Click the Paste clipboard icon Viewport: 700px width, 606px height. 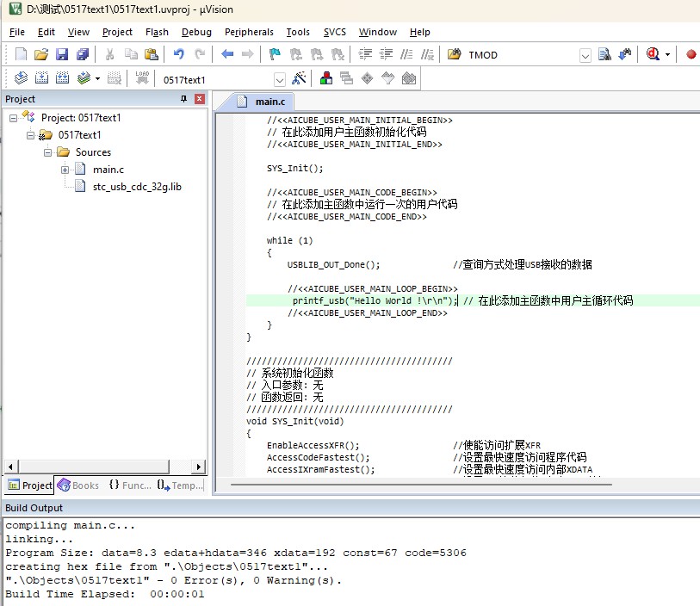pos(152,54)
